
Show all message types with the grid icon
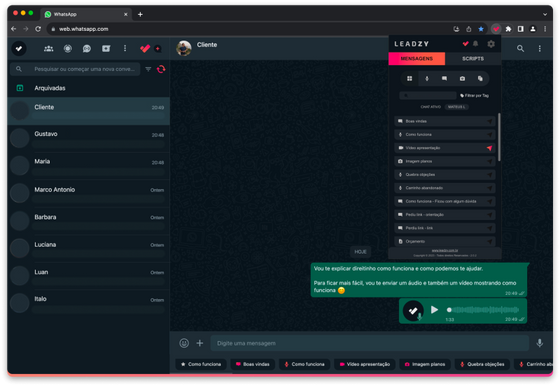(x=410, y=79)
